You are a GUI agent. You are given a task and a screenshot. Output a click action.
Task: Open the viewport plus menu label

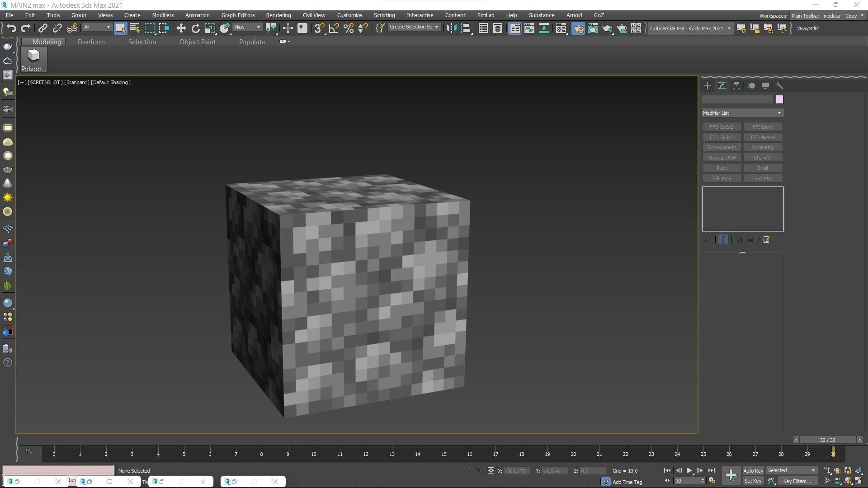click(x=22, y=82)
